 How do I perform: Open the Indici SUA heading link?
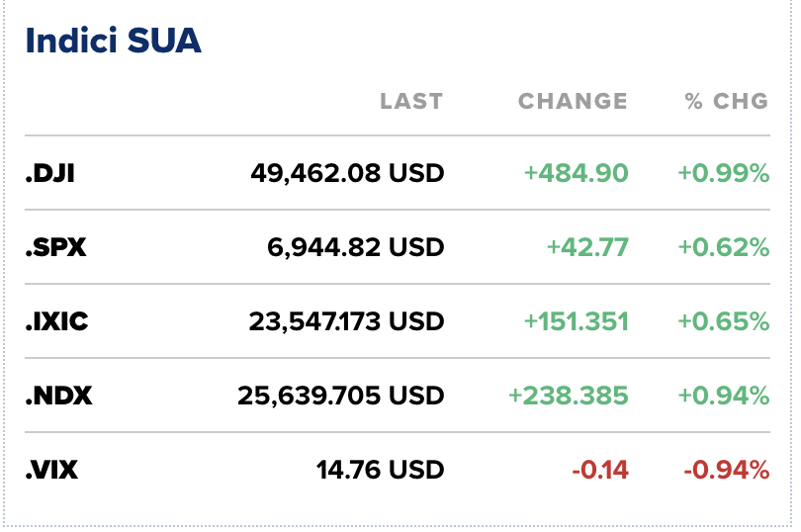click(114, 42)
